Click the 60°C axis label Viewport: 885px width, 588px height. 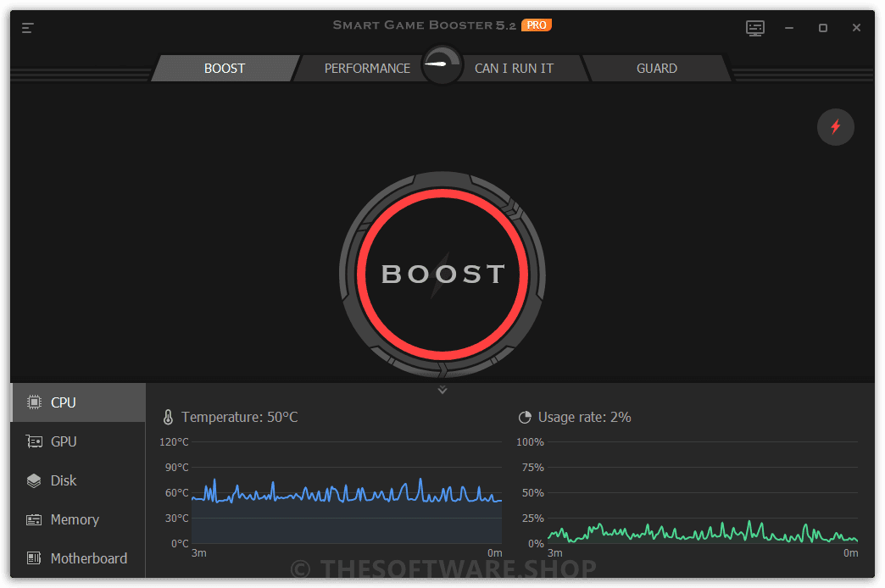pos(176,492)
